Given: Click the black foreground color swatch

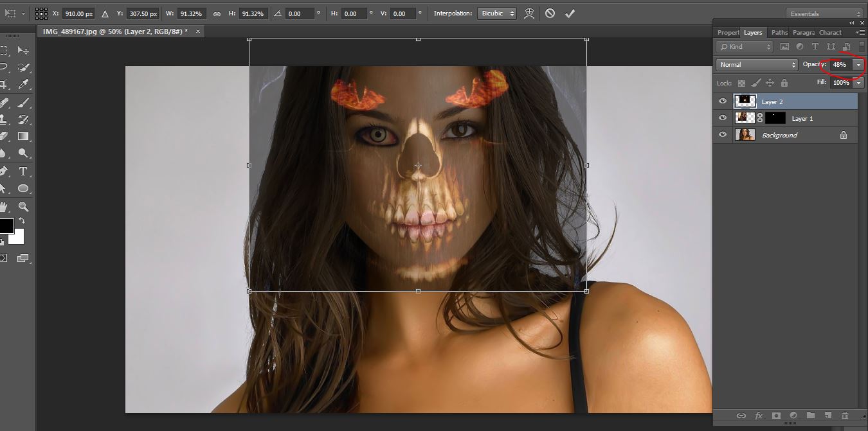Looking at the screenshot, I should 6,226.
